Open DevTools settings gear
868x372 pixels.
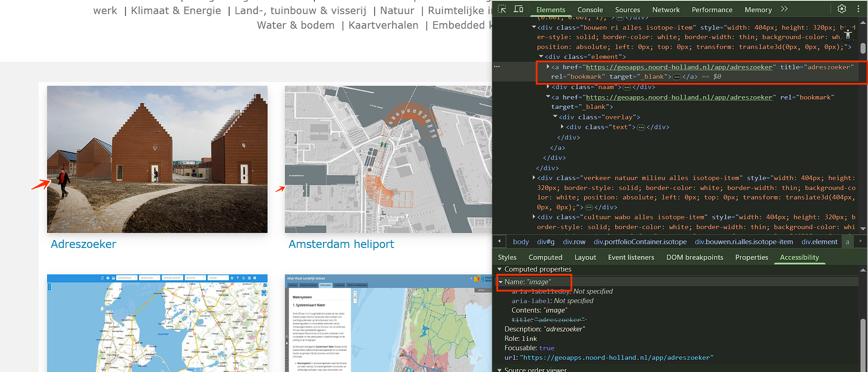[842, 9]
